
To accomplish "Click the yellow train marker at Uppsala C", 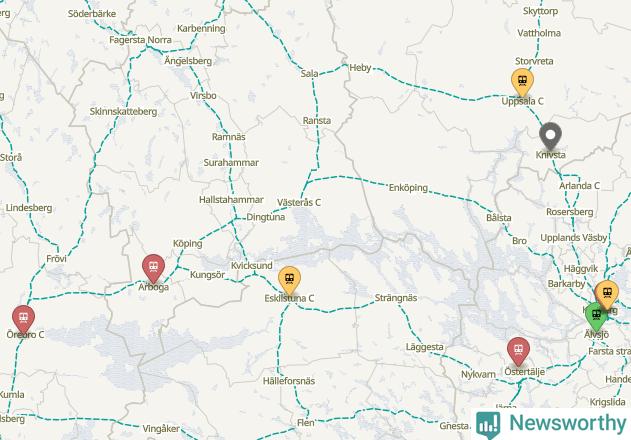I will pyautogui.click(x=522, y=82).
